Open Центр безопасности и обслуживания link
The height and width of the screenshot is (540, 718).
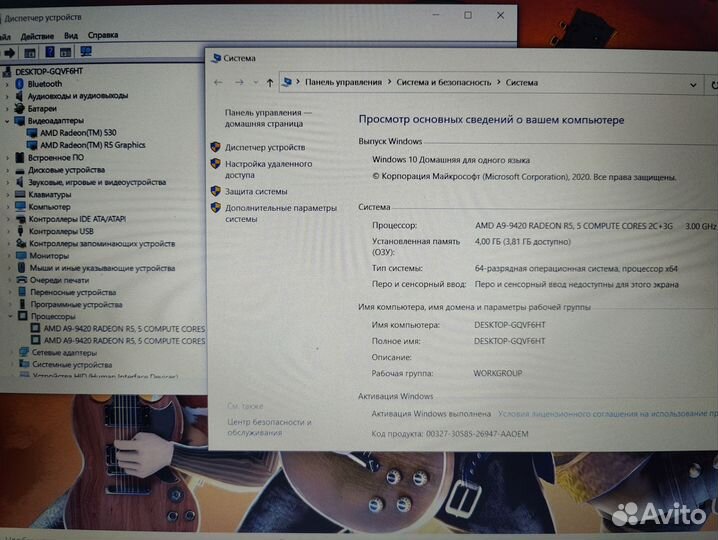pyautogui.click(x=269, y=427)
